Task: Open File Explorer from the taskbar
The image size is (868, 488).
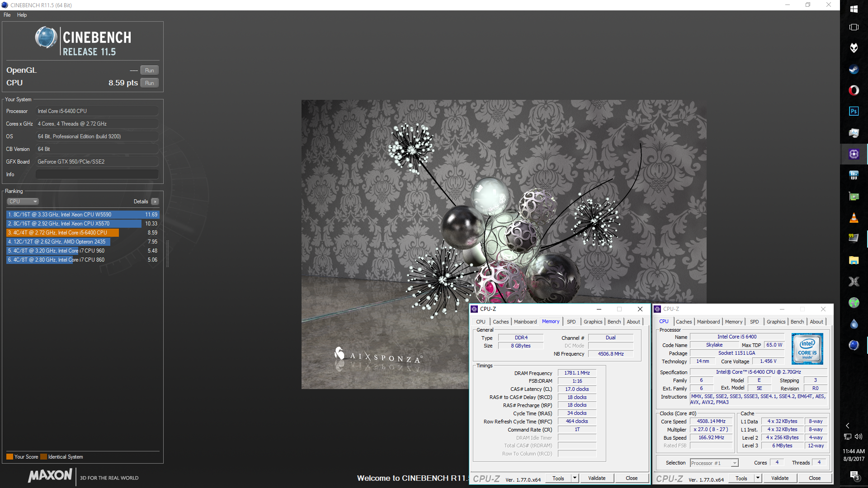Action: 854,260
